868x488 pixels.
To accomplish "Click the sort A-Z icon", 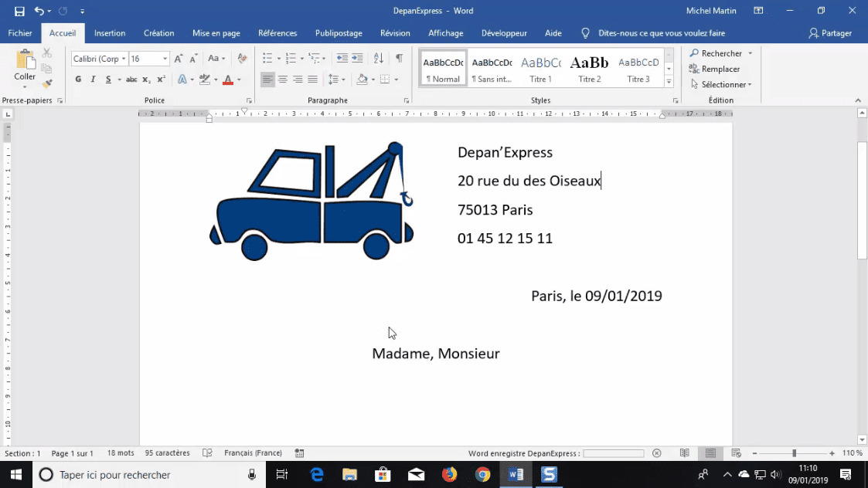I will coord(379,59).
